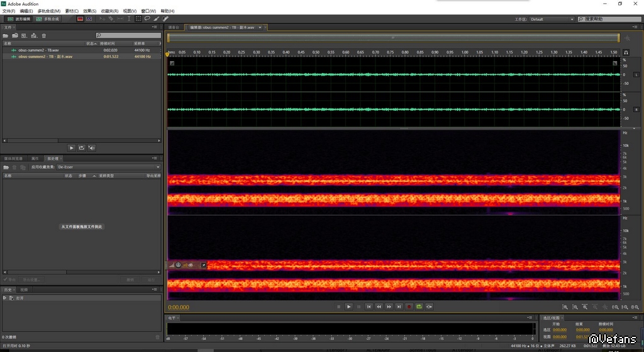
Task: Open the 效果(S) menu
Action: click(90, 11)
